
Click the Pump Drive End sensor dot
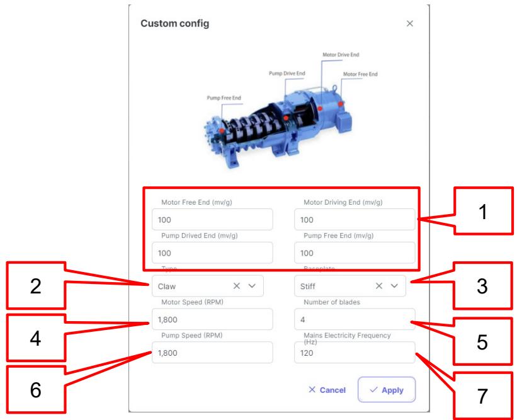[286, 118]
